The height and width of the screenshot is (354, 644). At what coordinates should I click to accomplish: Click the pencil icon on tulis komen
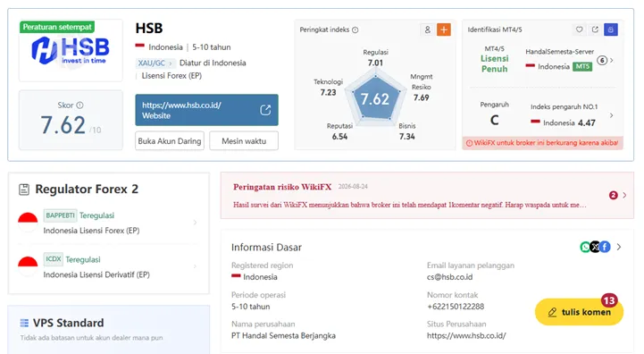[552, 313]
